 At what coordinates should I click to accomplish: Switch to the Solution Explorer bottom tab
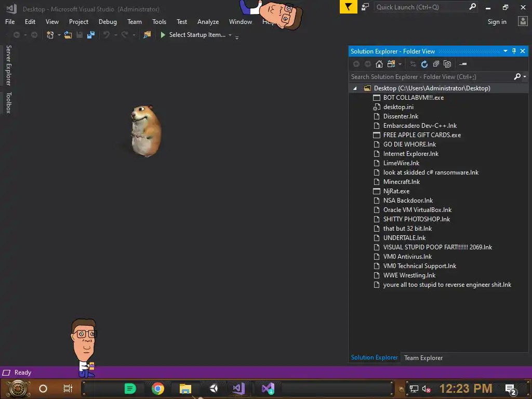point(374,357)
